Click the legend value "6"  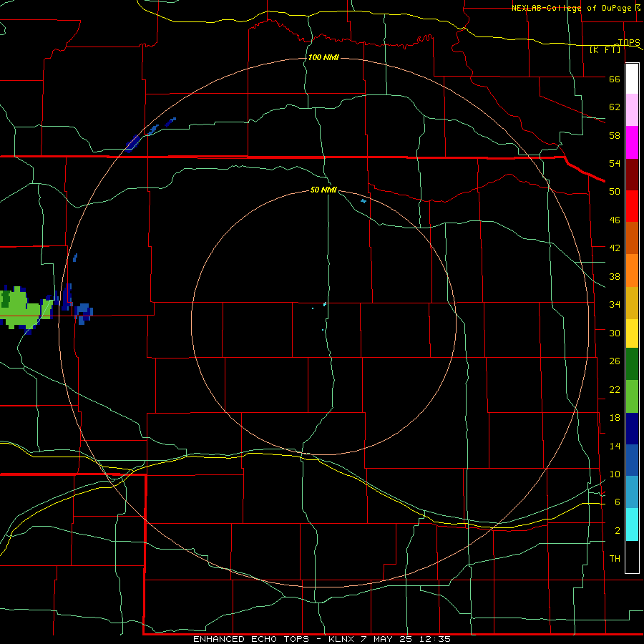(618, 502)
